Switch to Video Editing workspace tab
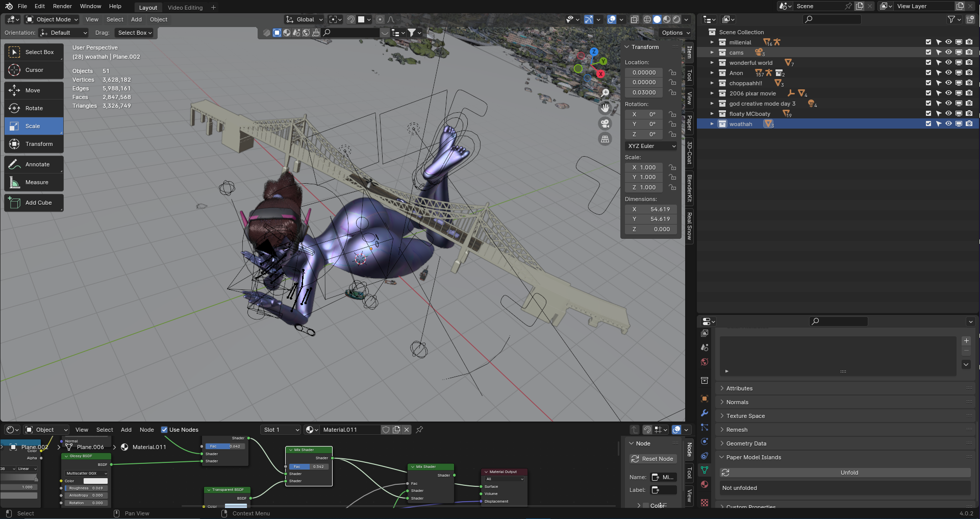The image size is (980, 519). click(x=185, y=8)
